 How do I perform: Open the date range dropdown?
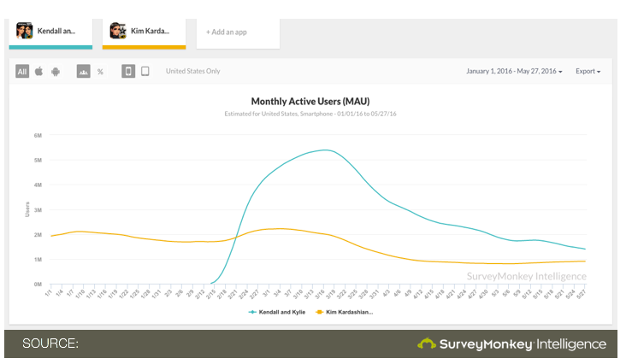pos(514,71)
